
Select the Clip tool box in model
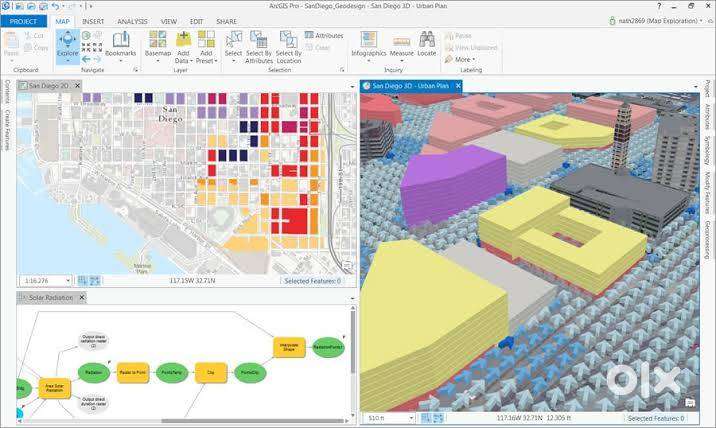(x=211, y=372)
